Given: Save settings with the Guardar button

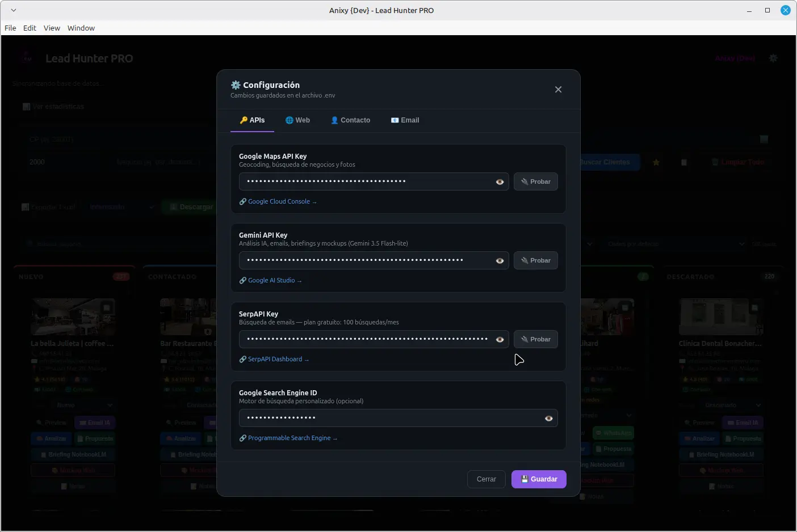Looking at the screenshot, I should [539, 479].
